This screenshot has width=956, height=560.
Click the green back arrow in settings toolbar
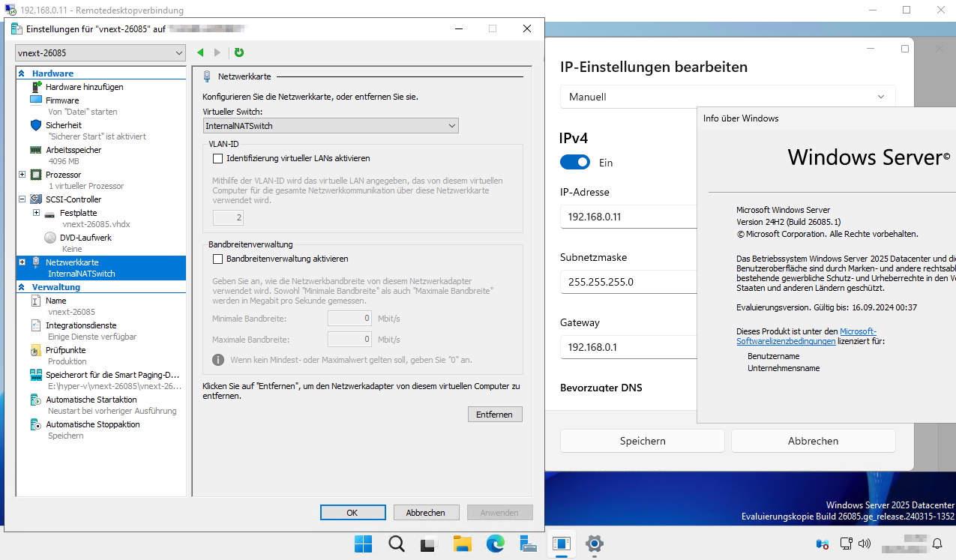[x=200, y=52]
